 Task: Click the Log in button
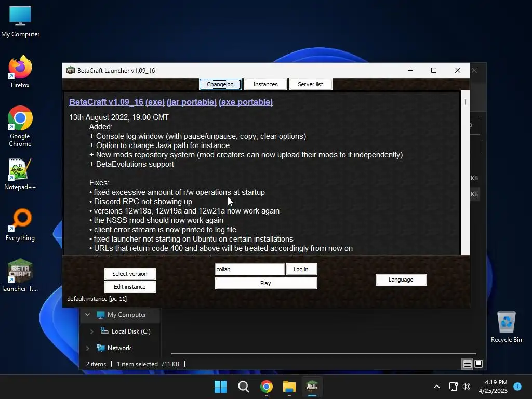tap(301, 269)
